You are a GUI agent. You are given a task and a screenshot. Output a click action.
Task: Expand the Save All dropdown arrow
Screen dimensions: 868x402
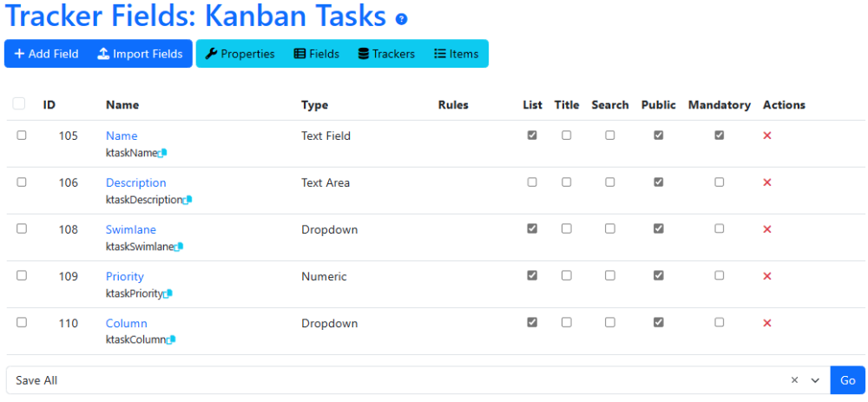(x=815, y=380)
